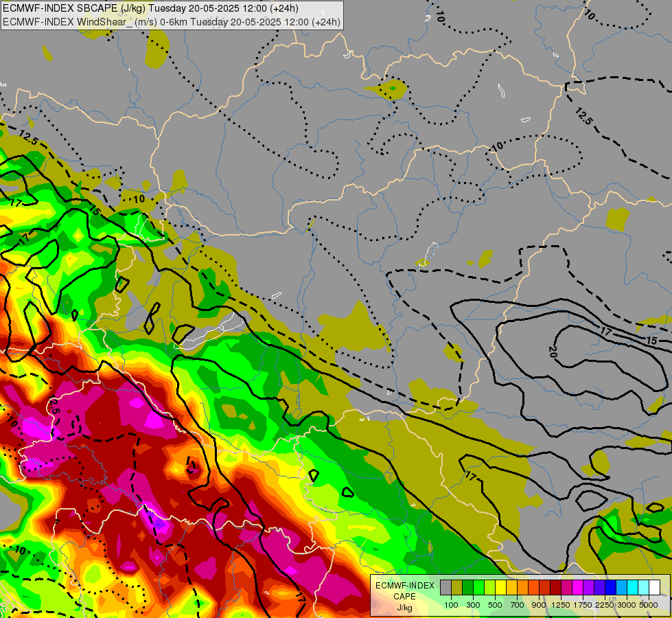The width and height of the screenshot is (672, 618).
Task: Click the gray swatch in the CAPE legend
Action: pyautogui.click(x=445, y=588)
